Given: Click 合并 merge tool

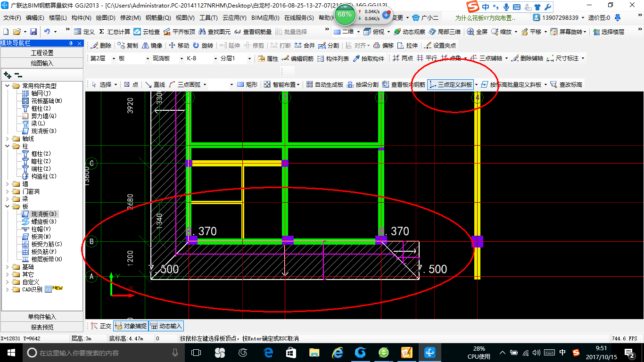Looking at the screenshot, I should point(305,45).
